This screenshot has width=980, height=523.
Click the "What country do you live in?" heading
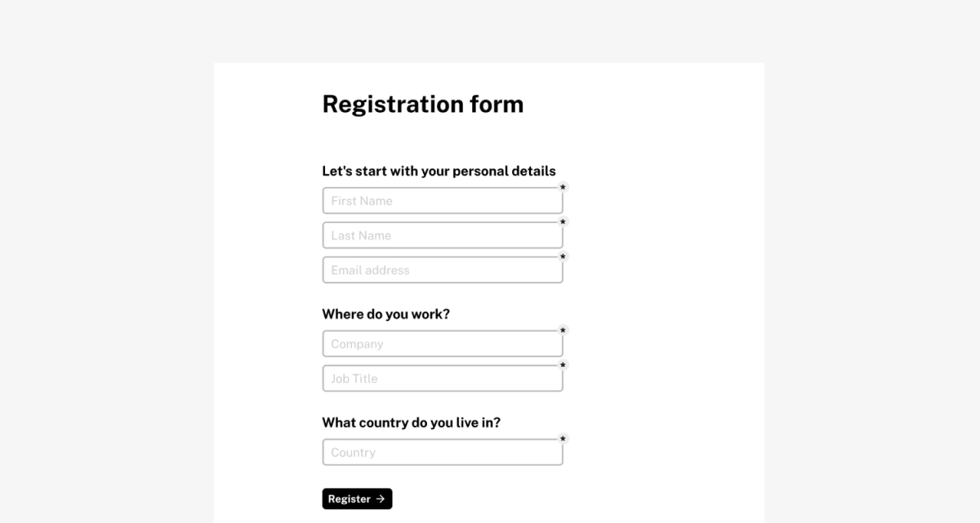click(x=412, y=422)
